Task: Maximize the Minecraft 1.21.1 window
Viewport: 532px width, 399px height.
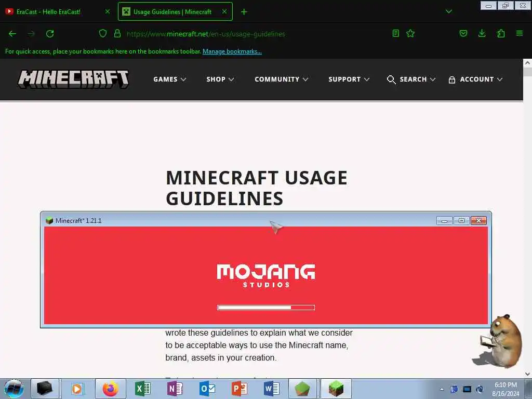Action: (461, 221)
